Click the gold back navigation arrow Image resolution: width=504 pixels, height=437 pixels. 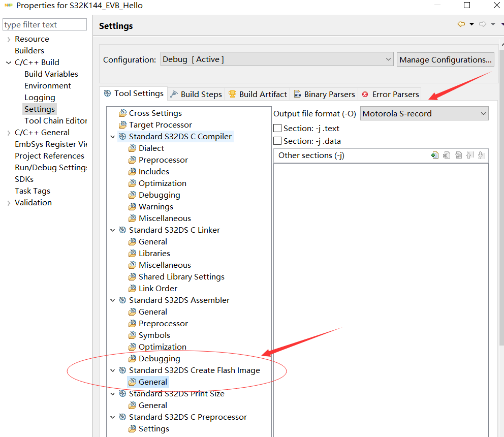click(461, 24)
